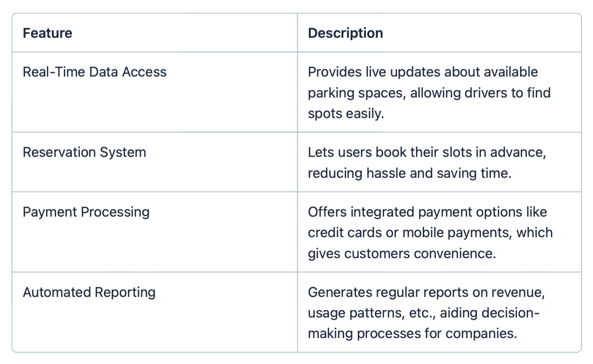
Task: Select the Reservation System cell
Action: [x=84, y=152]
